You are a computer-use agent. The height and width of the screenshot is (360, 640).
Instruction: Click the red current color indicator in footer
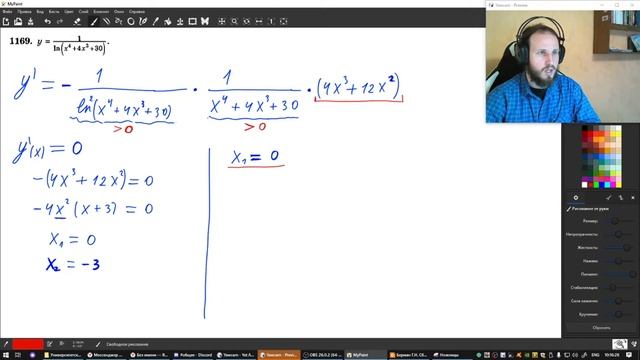(x=27, y=344)
